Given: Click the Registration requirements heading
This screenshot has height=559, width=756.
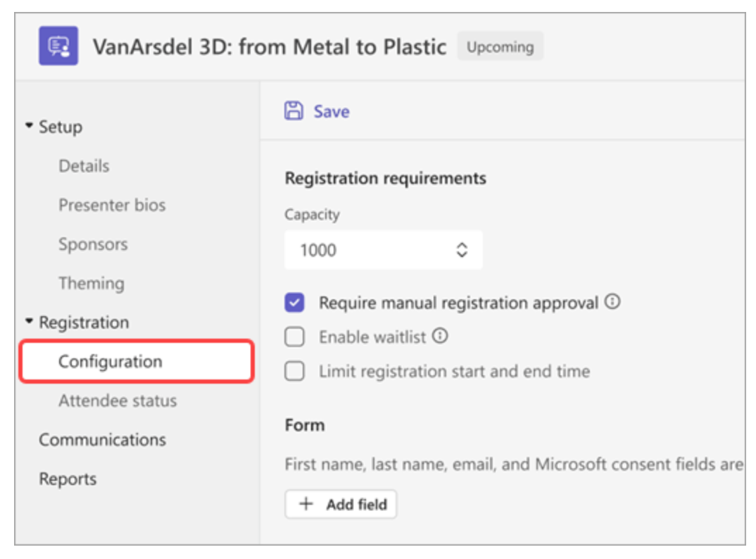Looking at the screenshot, I should (x=385, y=178).
